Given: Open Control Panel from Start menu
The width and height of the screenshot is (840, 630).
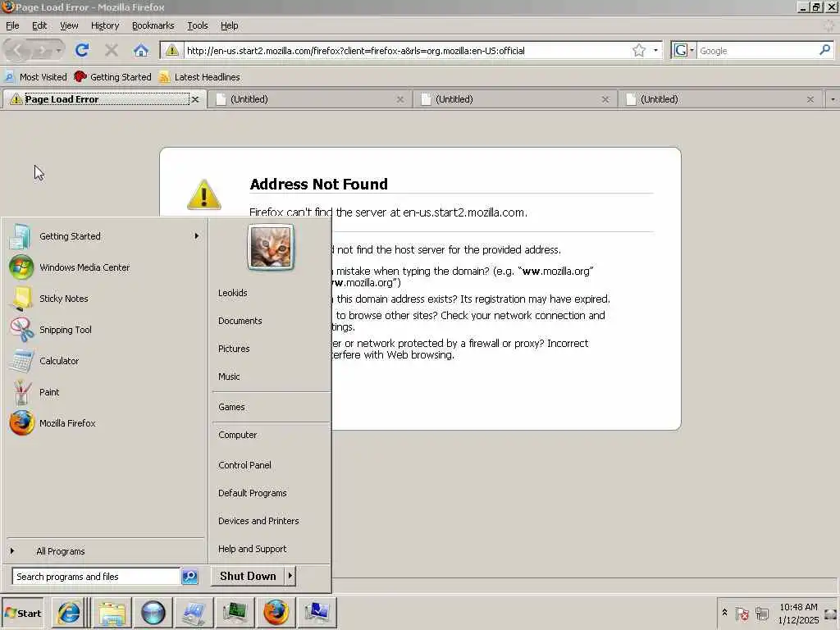Looking at the screenshot, I should point(244,465).
